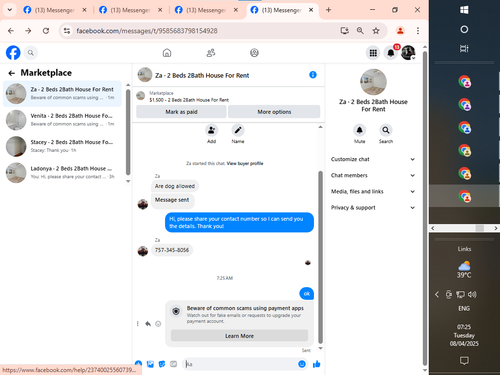Open the volume speaker tray icon

472,294
